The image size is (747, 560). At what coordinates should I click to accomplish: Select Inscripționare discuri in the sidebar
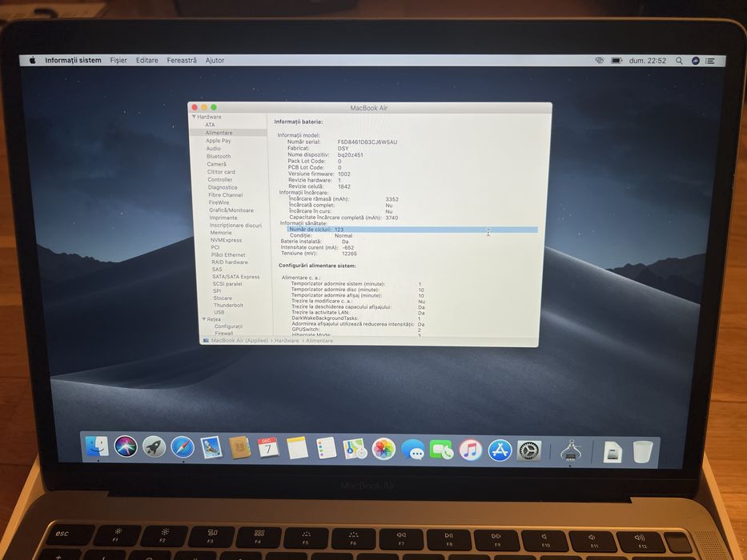235,226
